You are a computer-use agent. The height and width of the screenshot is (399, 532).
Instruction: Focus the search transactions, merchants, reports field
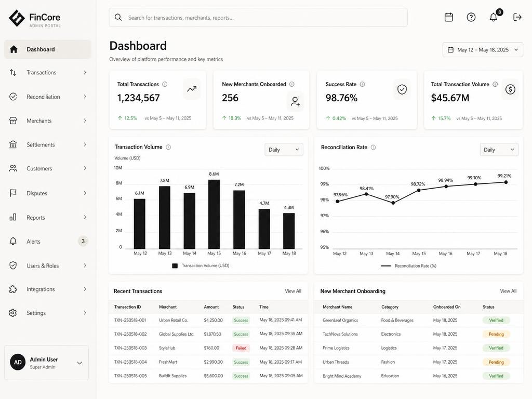(258, 17)
